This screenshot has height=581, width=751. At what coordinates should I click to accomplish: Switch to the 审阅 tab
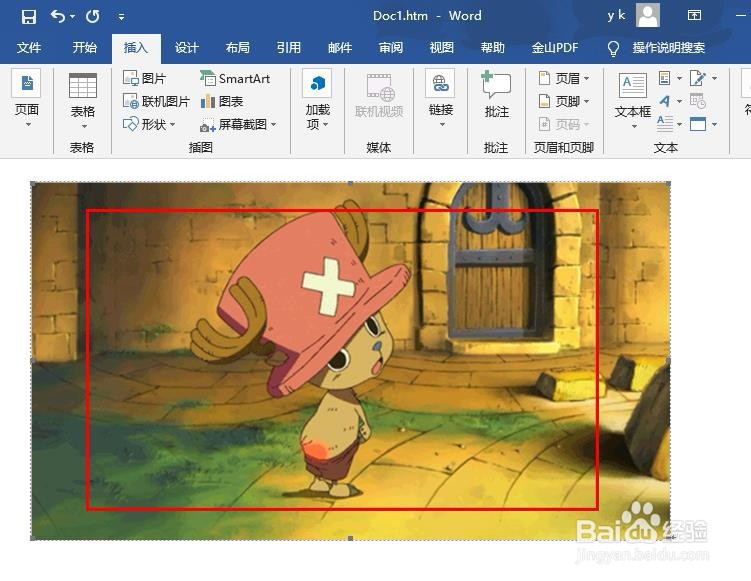pos(391,47)
